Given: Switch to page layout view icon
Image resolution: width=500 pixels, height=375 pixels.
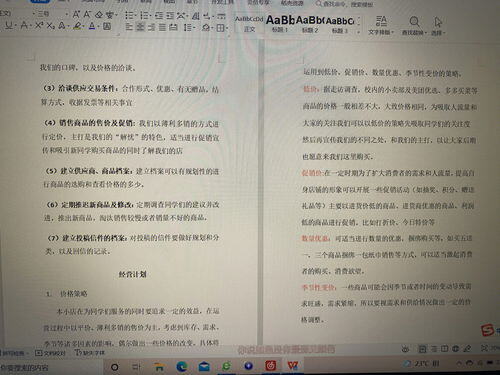Looking at the screenshot, I should click(x=422, y=349).
